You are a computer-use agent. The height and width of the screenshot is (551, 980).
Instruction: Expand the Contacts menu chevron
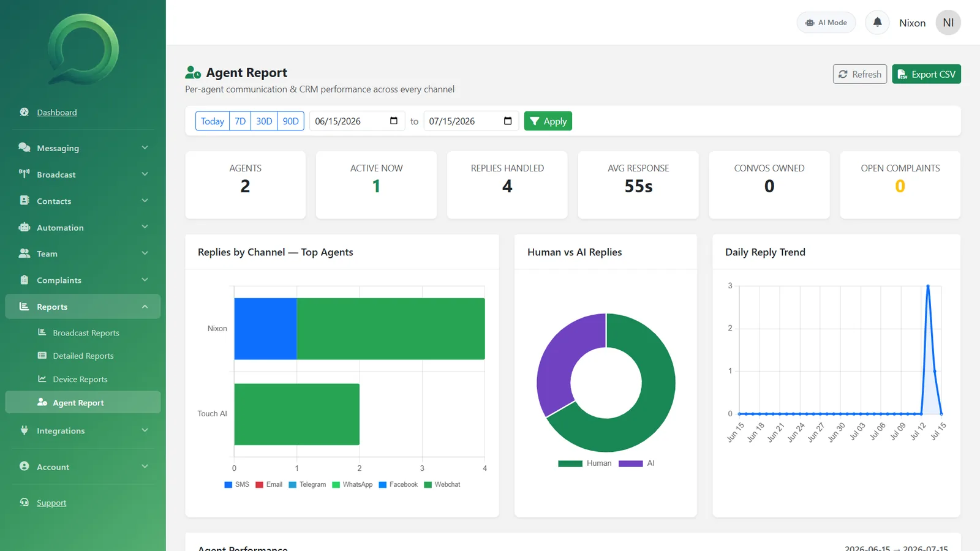click(x=145, y=200)
